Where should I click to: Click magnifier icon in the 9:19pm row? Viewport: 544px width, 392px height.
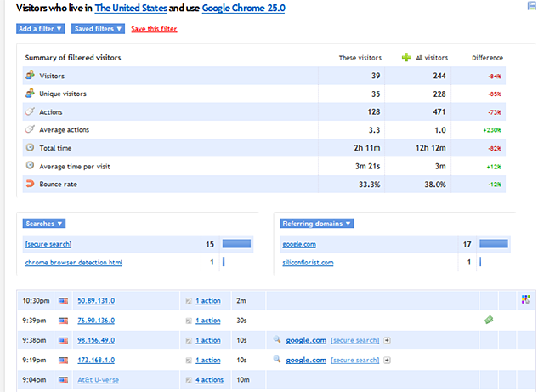(277, 361)
